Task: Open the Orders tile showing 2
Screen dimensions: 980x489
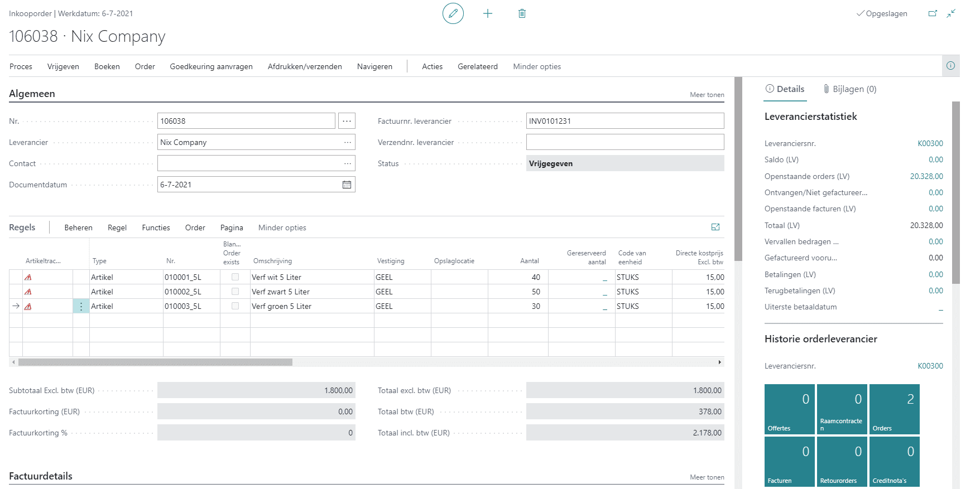Action: [894, 409]
